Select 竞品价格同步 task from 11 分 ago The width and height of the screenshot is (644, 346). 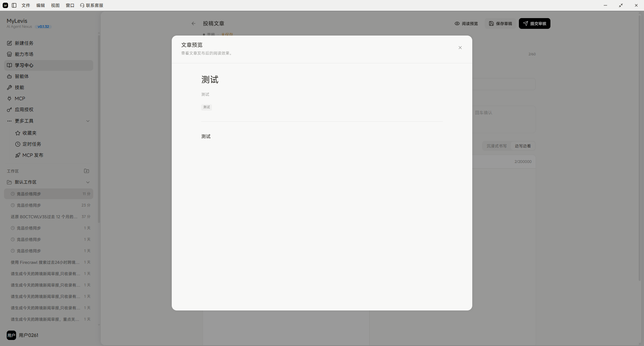tap(49, 194)
